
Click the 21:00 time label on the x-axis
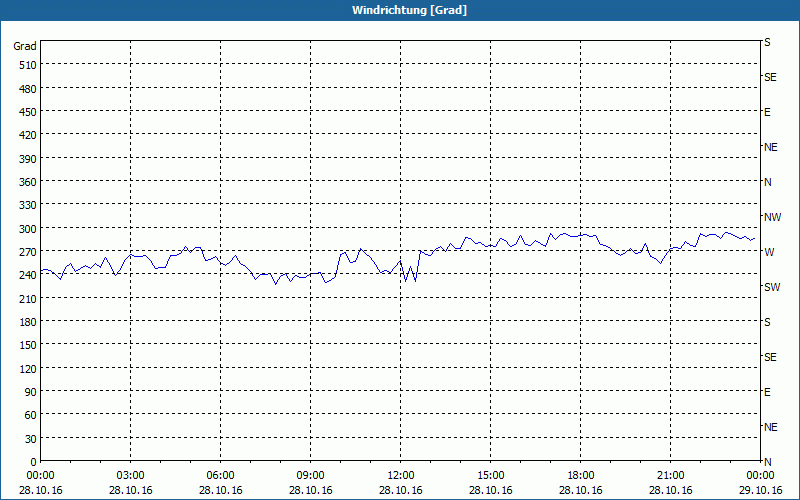pos(670,476)
